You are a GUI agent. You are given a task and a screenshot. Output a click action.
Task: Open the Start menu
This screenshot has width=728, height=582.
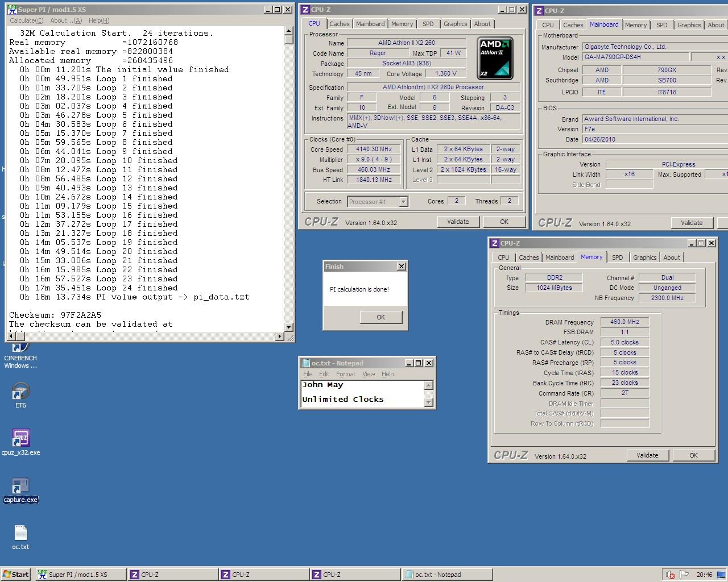16,574
